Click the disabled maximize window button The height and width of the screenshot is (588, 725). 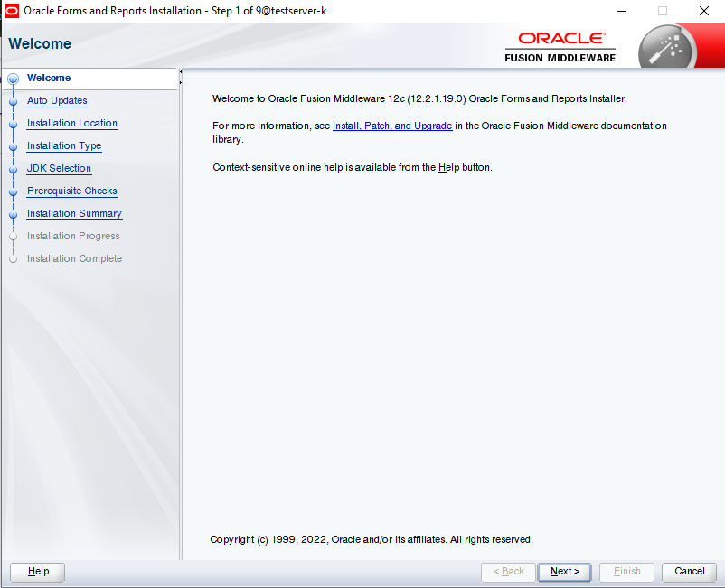pyautogui.click(x=663, y=11)
